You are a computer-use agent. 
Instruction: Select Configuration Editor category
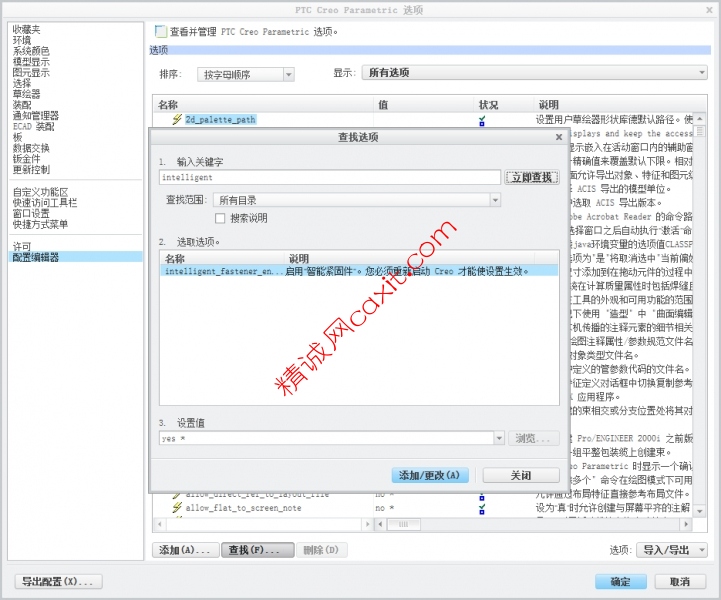tap(75, 257)
